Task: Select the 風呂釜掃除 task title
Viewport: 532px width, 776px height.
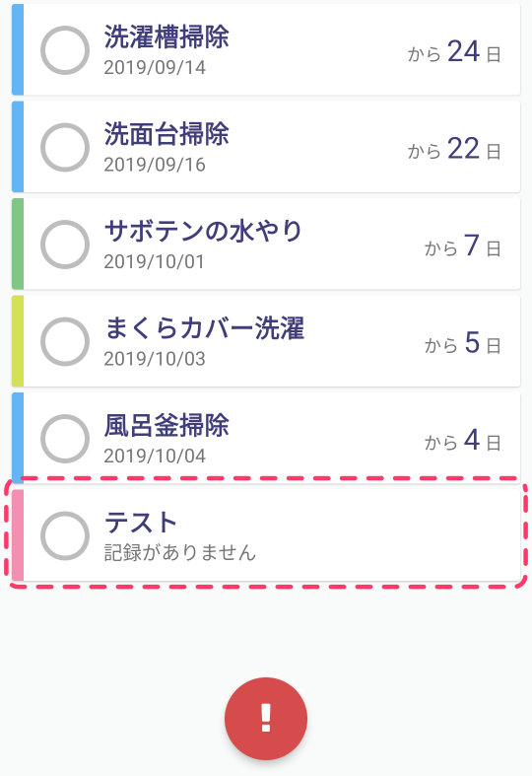Action: tap(166, 425)
